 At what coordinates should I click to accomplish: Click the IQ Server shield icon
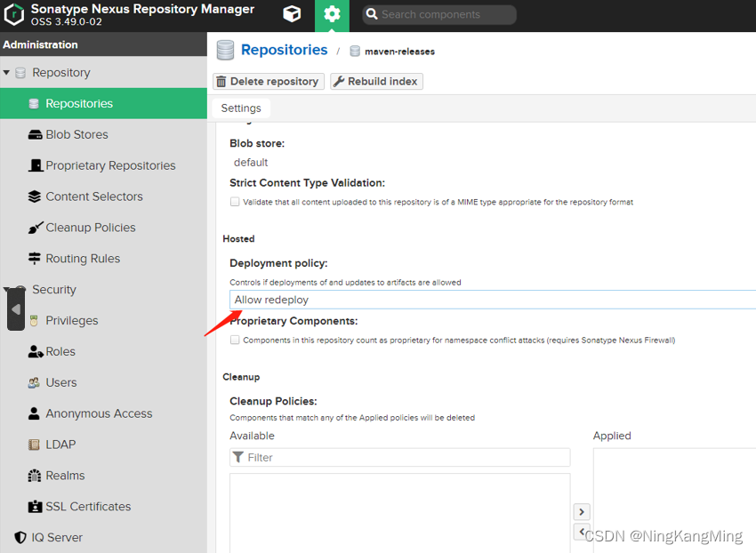pyautogui.click(x=20, y=538)
